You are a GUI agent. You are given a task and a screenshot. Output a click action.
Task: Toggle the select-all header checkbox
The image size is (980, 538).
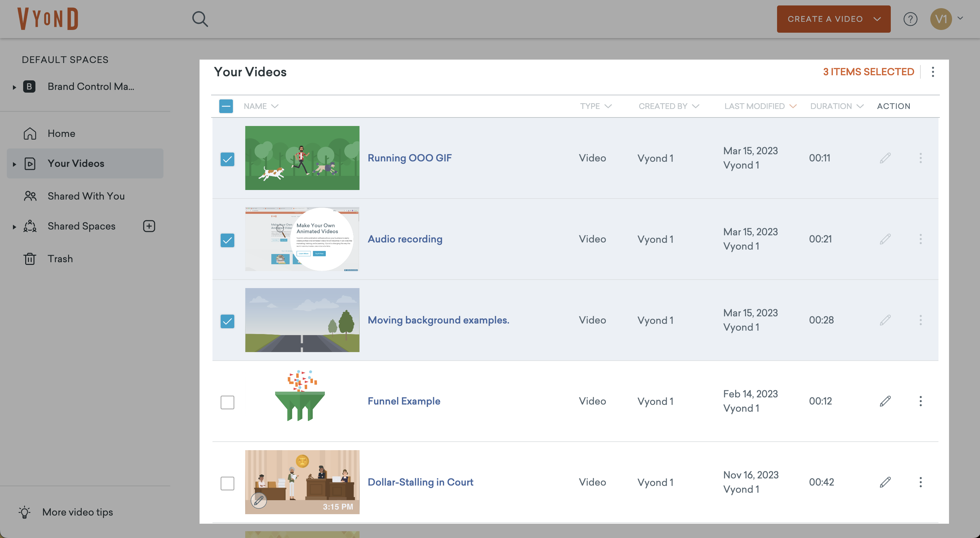226,106
